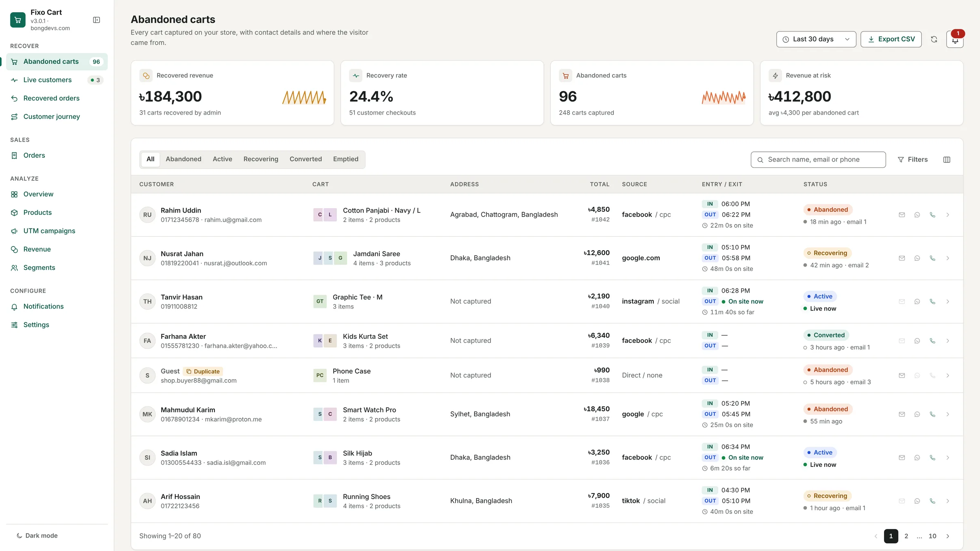Message Farhana Akter on WhatsApp
Screen dimensions: 980x551
click(917, 340)
